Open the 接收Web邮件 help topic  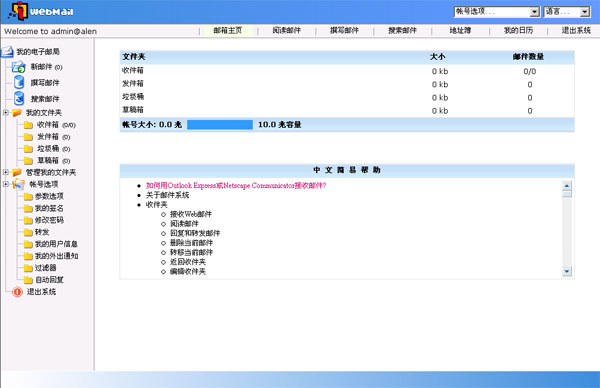pos(191,214)
